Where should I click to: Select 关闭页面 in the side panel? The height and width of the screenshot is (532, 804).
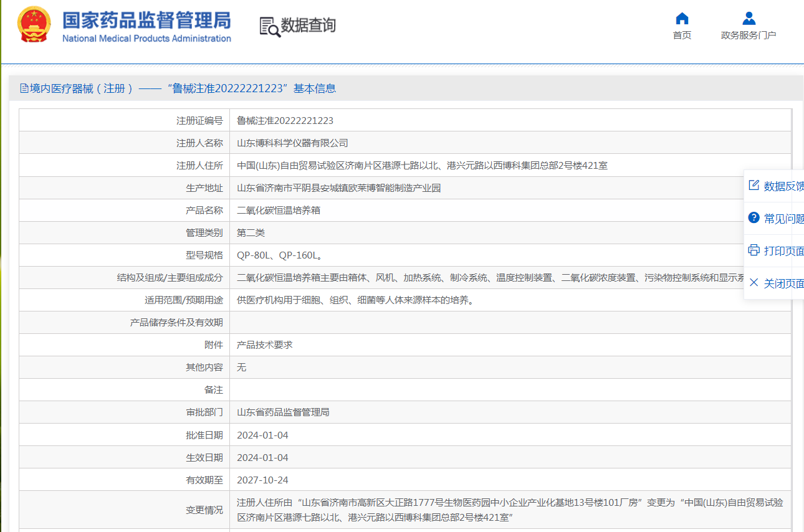coord(774,283)
